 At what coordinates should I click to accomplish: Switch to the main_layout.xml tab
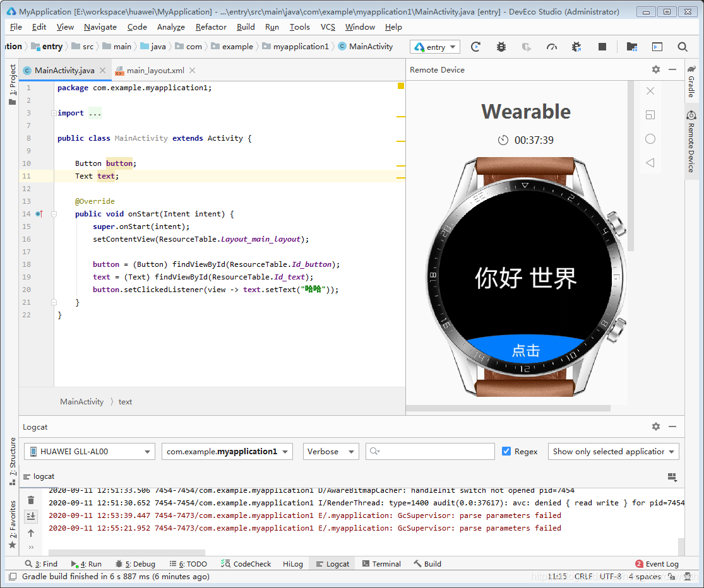(x=155, y=71)
